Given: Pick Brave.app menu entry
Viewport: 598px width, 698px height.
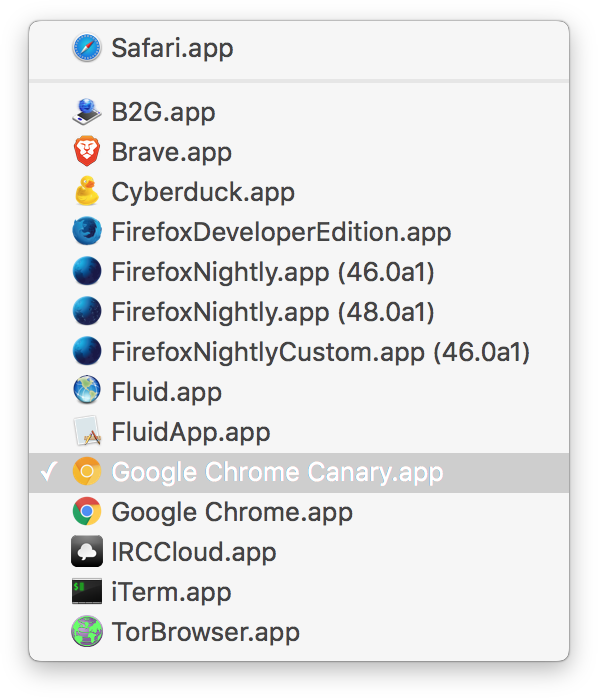Looking at the screenshot, I should pyautogui.click(x=299, y=152).
